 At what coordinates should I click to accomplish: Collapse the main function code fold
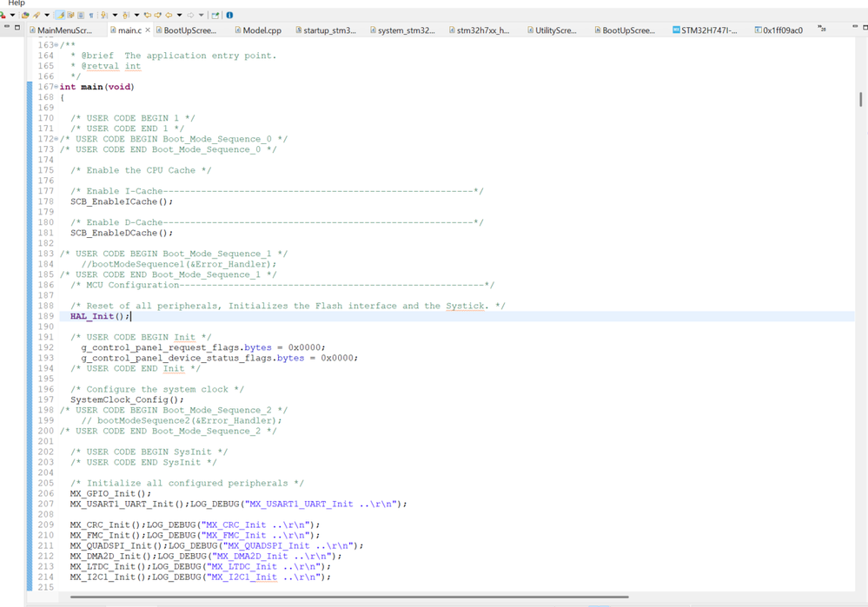tap(56, 86)
